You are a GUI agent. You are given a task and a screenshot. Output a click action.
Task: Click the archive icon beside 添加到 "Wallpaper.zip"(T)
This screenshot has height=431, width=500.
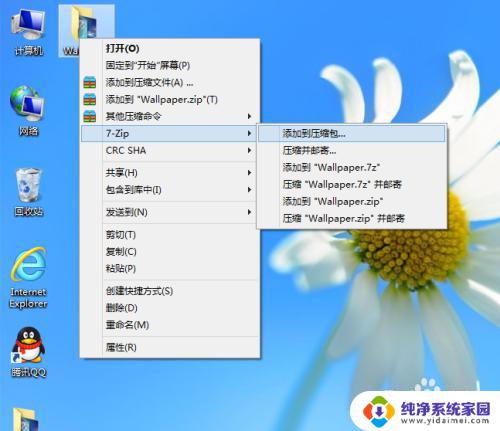(90, 99)
